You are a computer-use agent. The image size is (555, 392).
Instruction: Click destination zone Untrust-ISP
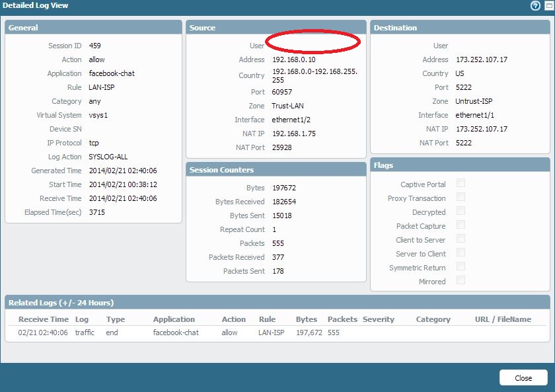[x=474, y=101]
